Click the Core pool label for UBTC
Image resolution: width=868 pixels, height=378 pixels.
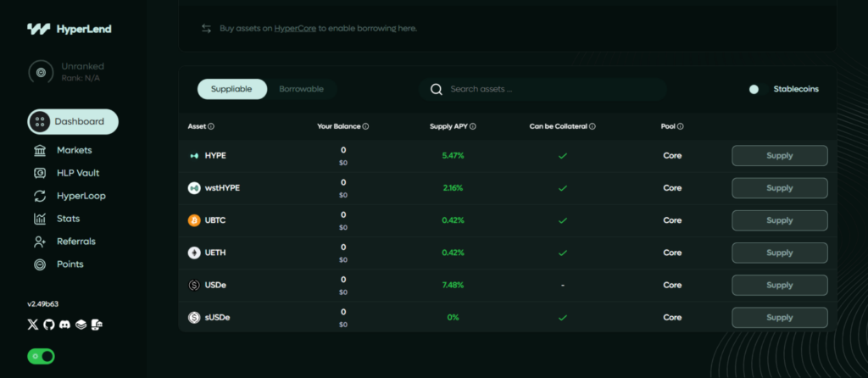click(672, 220)
